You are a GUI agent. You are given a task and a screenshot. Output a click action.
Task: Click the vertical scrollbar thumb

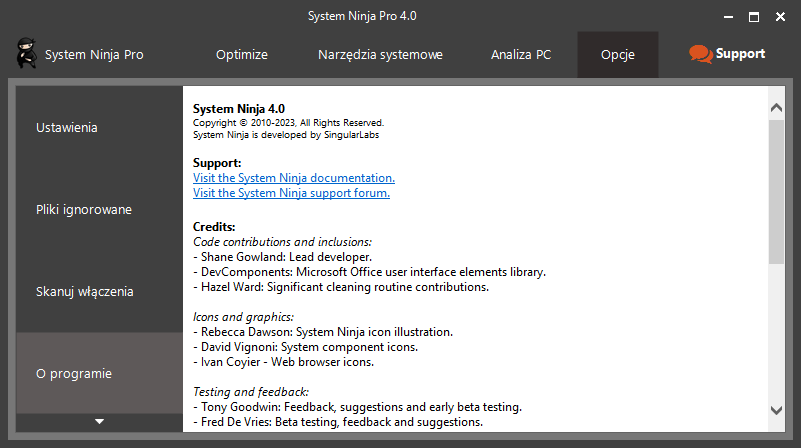[x=776, y=192]
